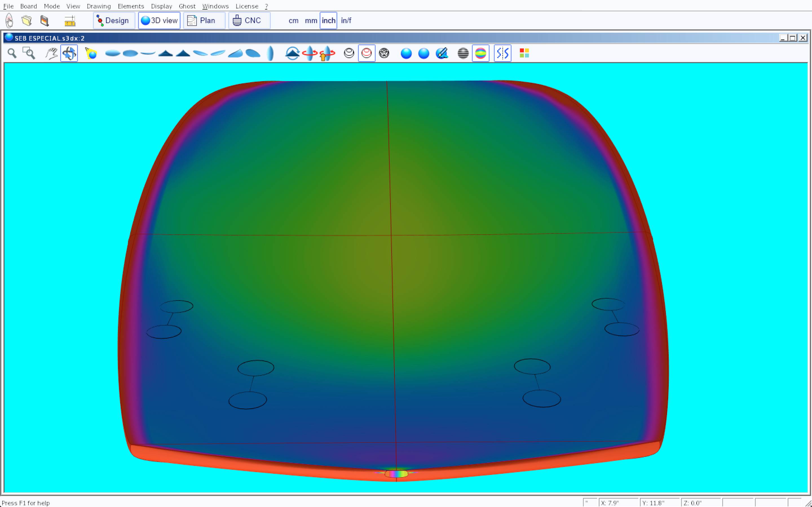Viewport: 812px width, 507px height.
Task: Open the Board menu
Action: click(28, 6)
